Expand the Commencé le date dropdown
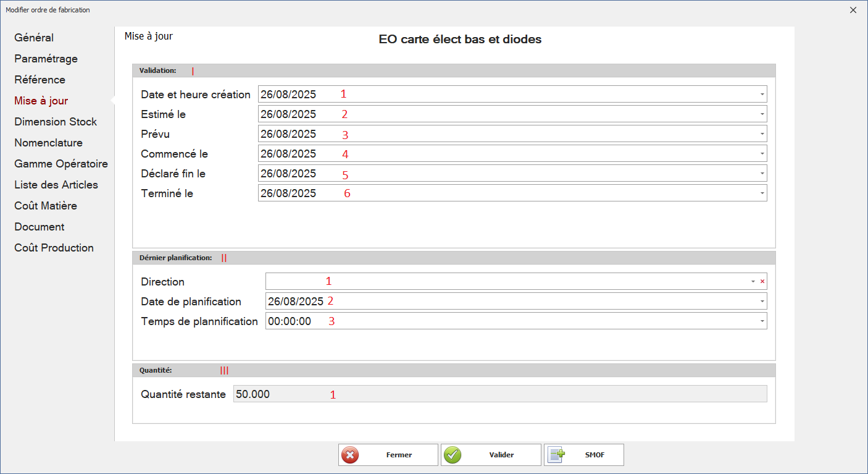The height and width of the screenshot is (474, 868). (x=762, y=154)
